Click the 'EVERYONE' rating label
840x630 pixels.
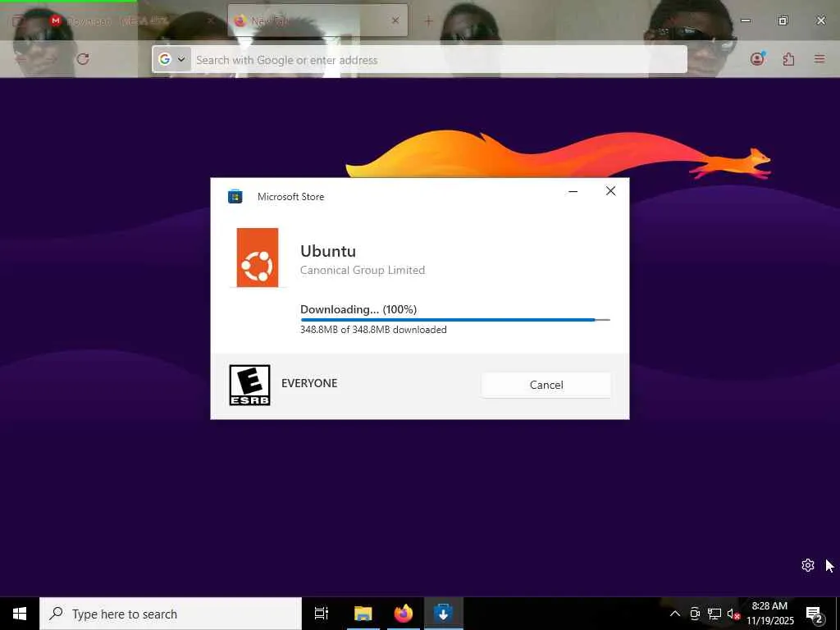click(x=309, y=383)
